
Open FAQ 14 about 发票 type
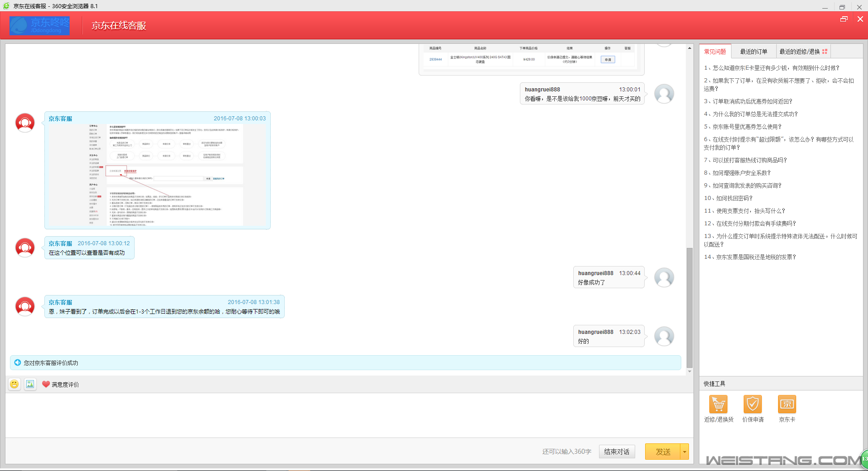(x=750, y=257)
